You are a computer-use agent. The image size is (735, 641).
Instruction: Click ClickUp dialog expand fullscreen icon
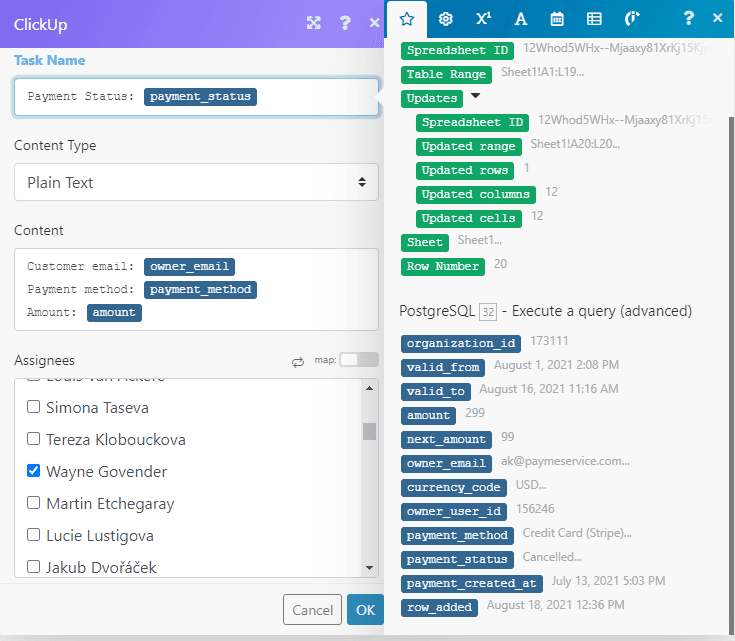coord(313,23)
